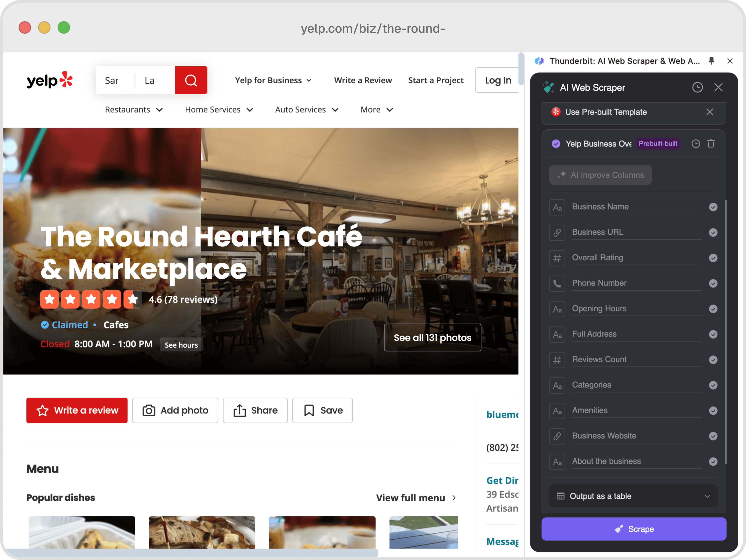This screenshot has width=746, height=560.
Task: Open AI Web Scraper history clock
Action: click(x=697, y=88)
